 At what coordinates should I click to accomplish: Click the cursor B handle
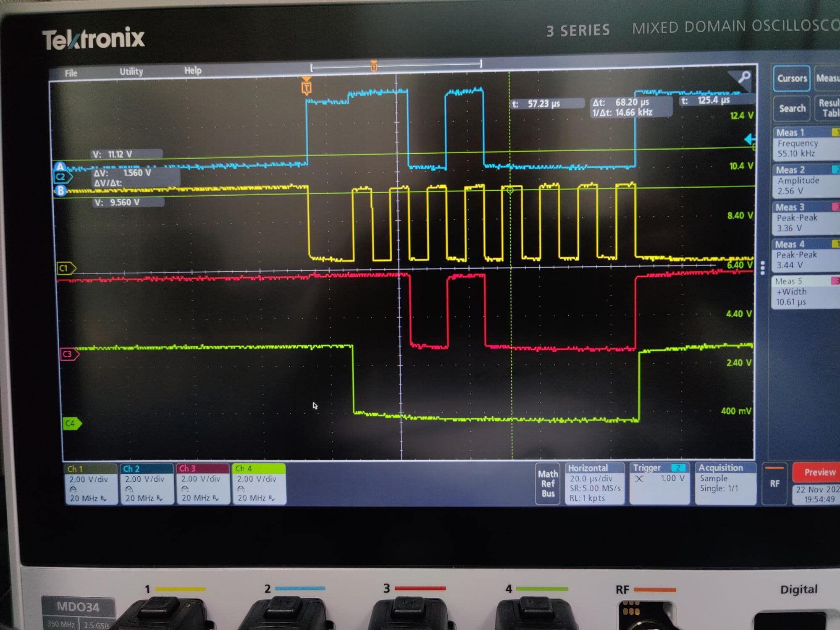(61, 191)
